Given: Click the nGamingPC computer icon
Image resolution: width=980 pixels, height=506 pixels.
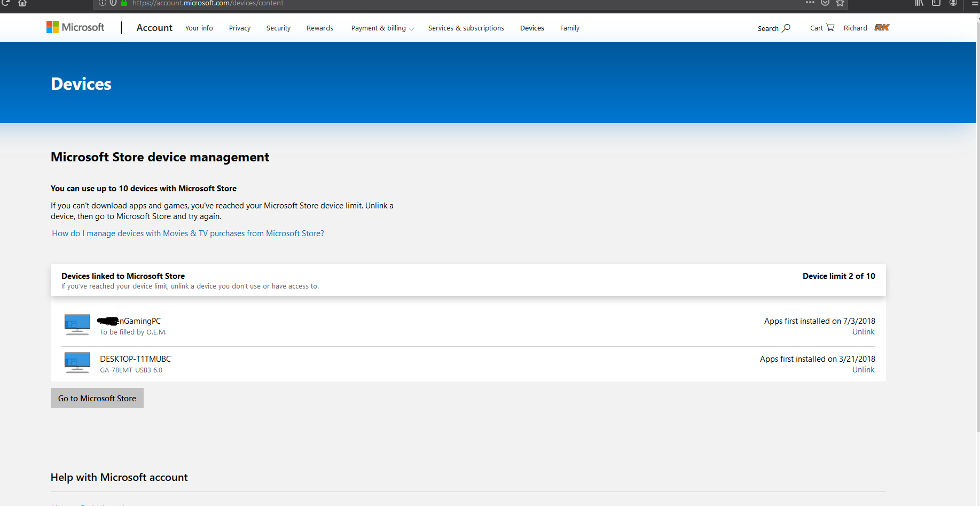Looking at the screenshot, I should (x=77, y=325).
